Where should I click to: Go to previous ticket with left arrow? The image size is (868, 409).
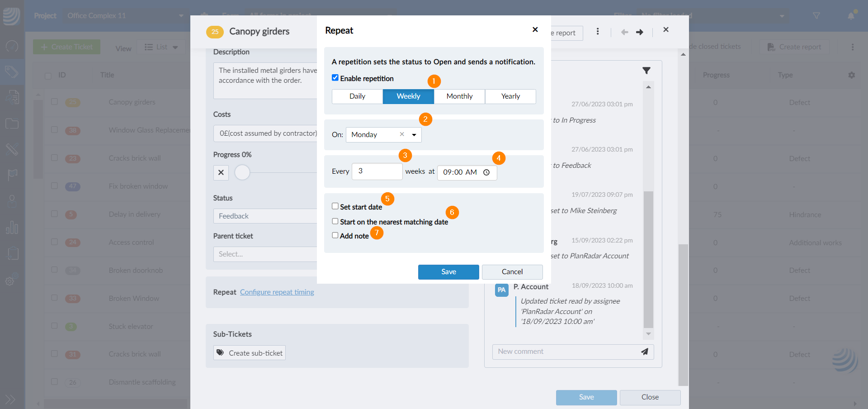[x=624, y=32]
